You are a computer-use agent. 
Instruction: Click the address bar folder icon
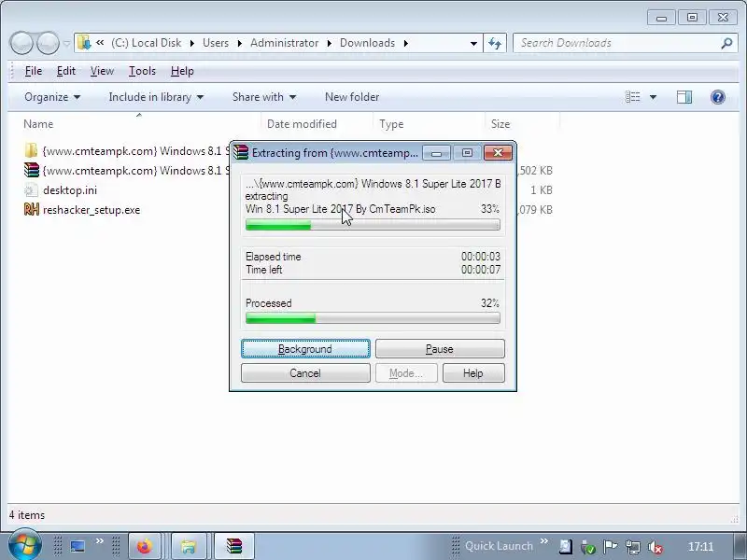coord(84,43)
